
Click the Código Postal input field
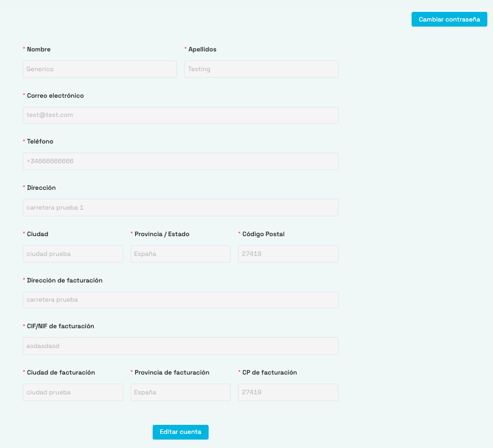coord(288,254)
